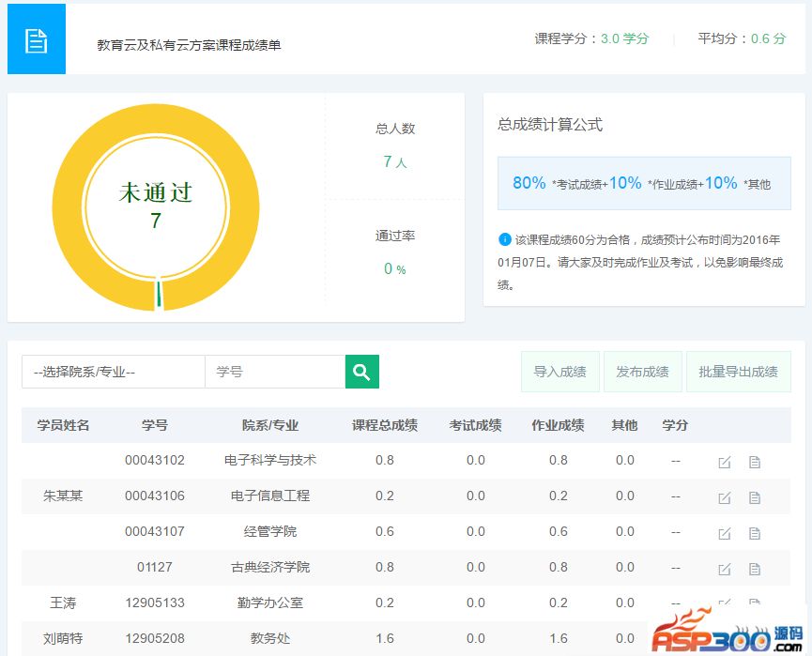The width and height of the screenshot is (812, 656).
Task: Click the 课程总成绩 column header
Action: [385, 425]
